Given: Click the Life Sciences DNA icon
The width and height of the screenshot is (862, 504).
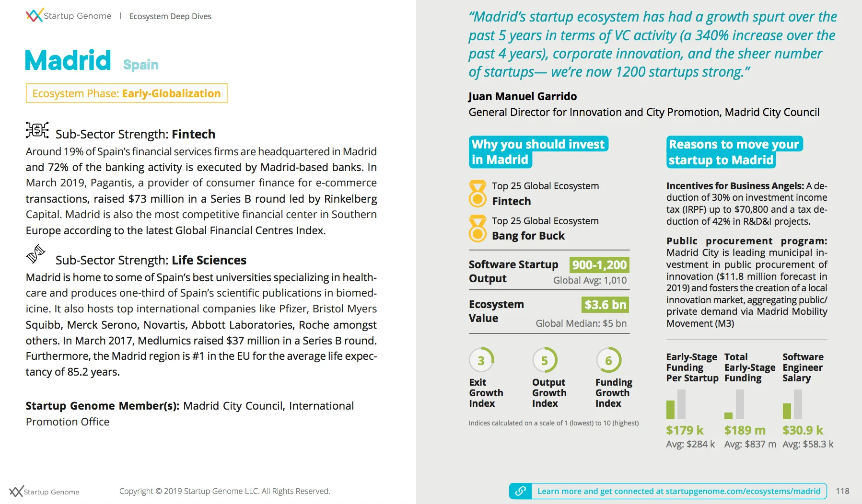Looking at the screenshot, I should coord(35,254).
